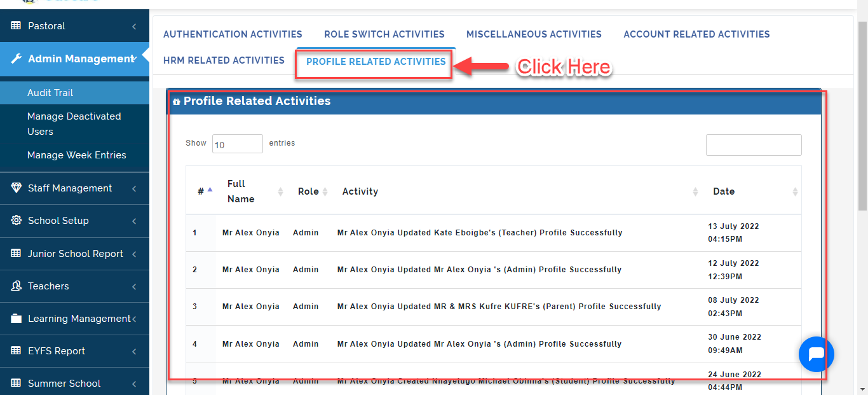Open the Account Related Activities tab
The height and width of the screenshot is (395, 868).
tap(696, 34)
